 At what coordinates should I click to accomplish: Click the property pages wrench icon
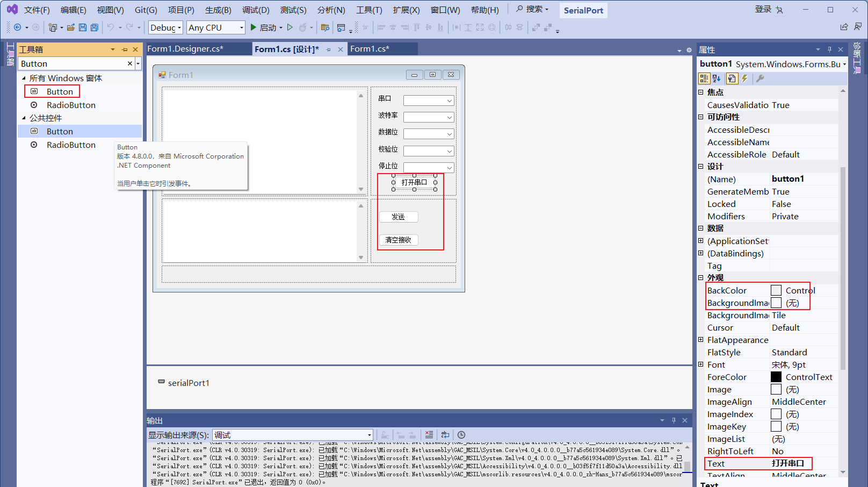tap(760, 78)
